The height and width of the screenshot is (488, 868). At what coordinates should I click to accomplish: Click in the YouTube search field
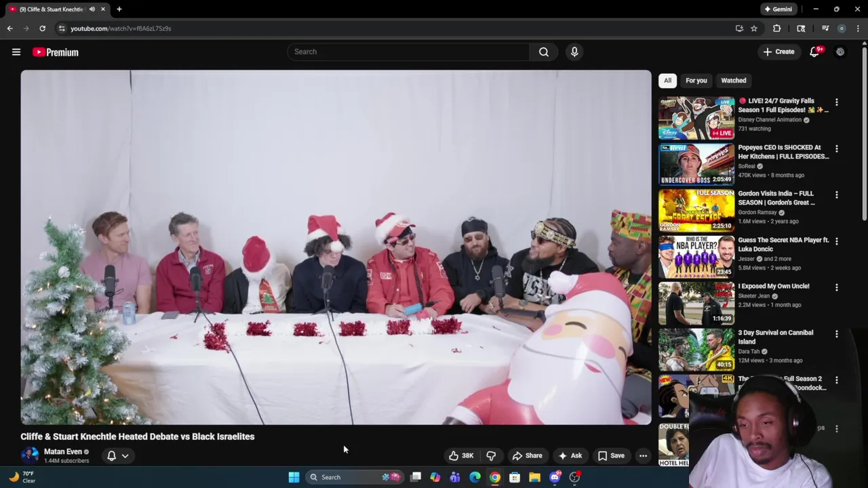click(x=408, y=52)
